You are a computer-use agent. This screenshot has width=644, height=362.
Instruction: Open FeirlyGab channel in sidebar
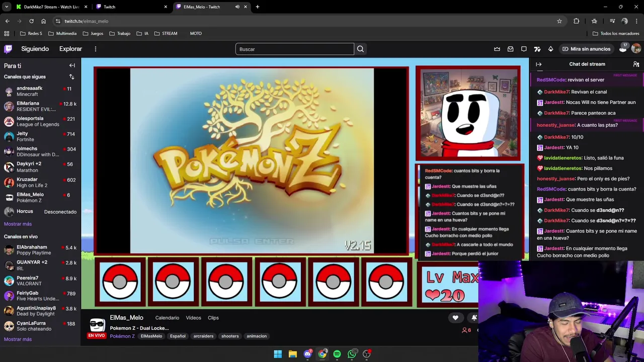tap(40, 296)
